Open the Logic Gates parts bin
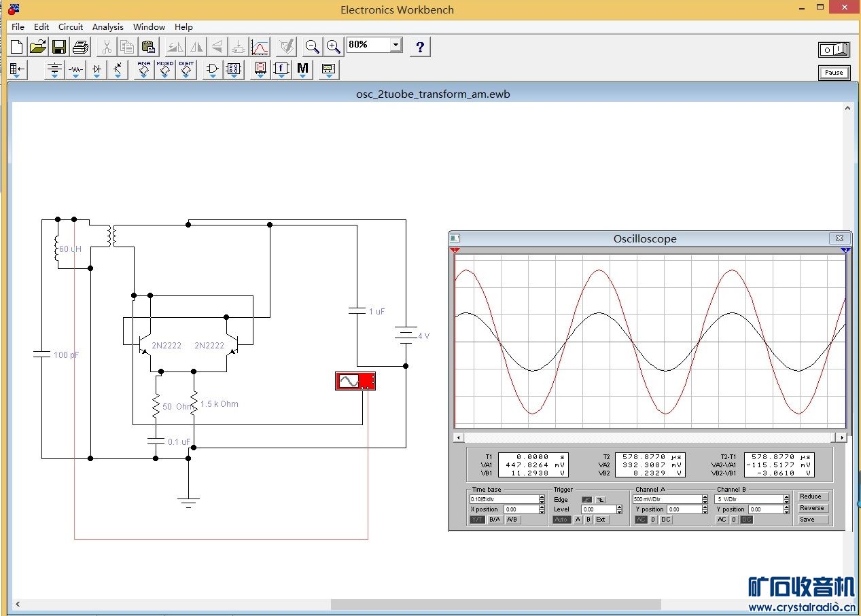This screenshot has height=616, width=861. pyautogui.click(x=213, y=69)
